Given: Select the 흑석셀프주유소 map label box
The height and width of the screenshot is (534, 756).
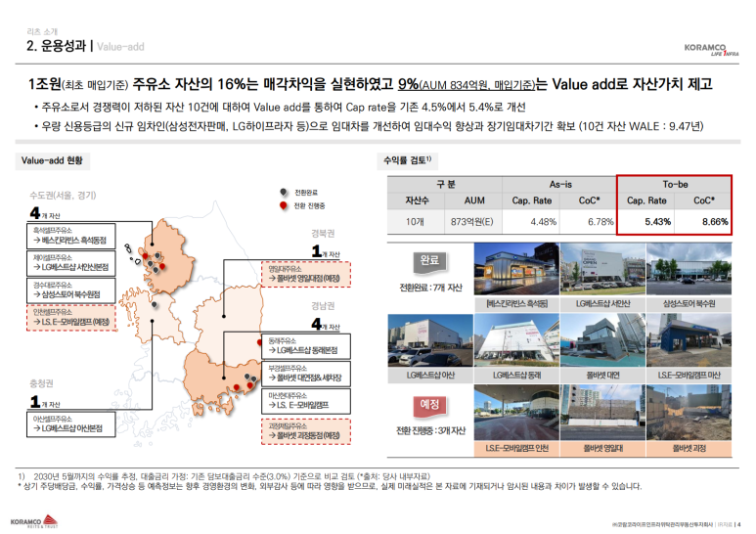Looking at the screenshot, I should [x=70, y=236].
